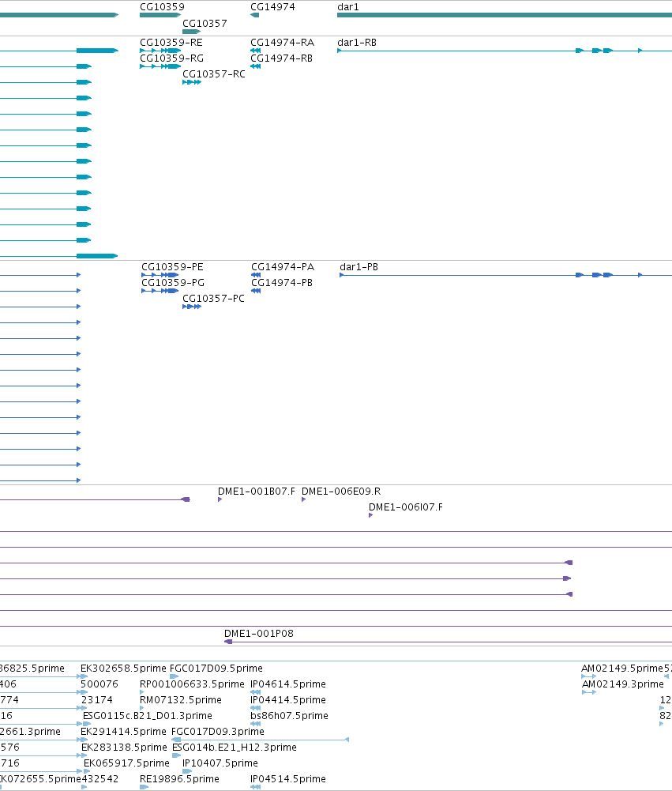The image size is (672, 791).
Task: Select transcript CG10359-RG
Action: (x=160, y=66)
